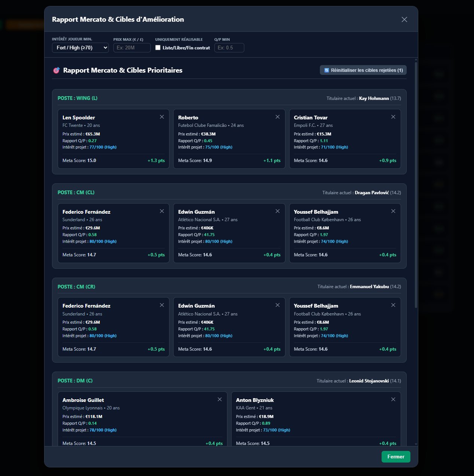Image resolution: width=474 pixels, height=476 pixels.
Task: Click Olympique Lyonnais • 20 ans line
Action: [91, 408]
